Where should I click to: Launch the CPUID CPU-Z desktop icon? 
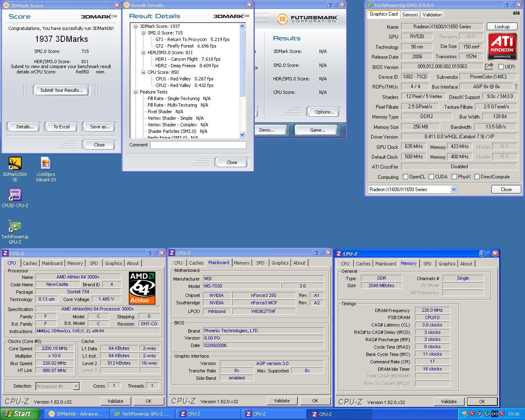click(x=15, y=195)
